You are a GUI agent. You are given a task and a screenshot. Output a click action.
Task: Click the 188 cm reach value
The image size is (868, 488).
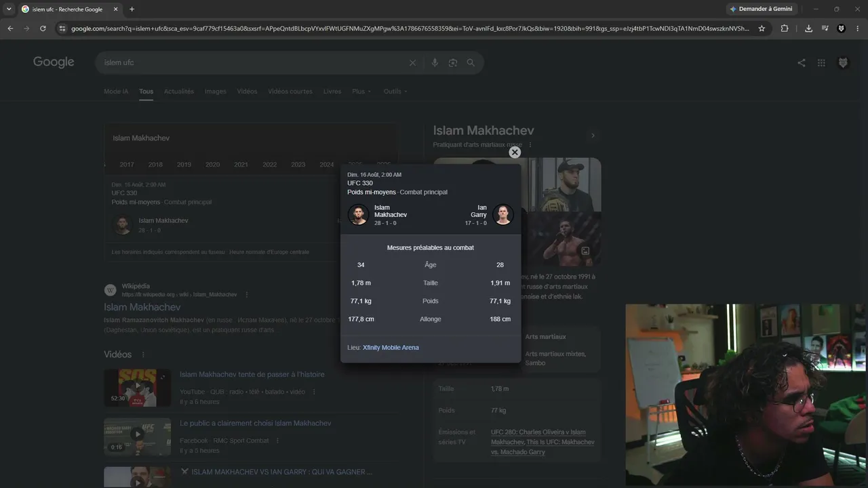click(x=500, y=319)
